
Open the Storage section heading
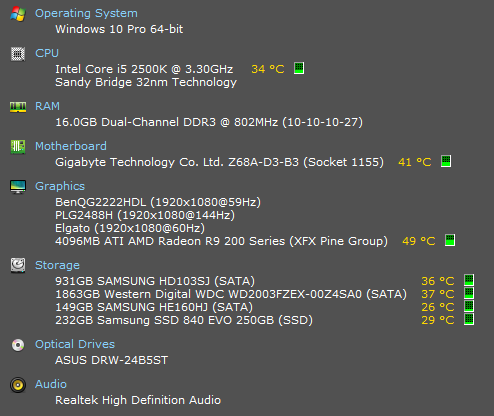point(57,265)
